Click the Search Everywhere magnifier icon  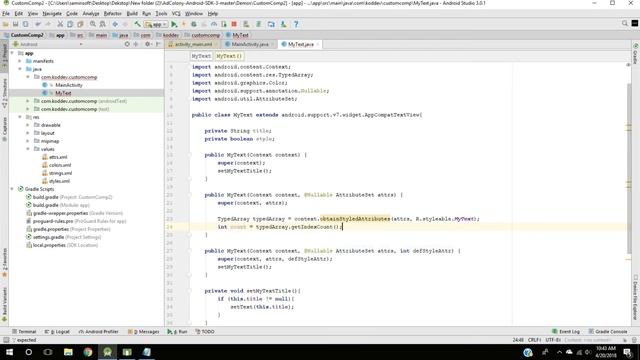(x=624, y=24)
